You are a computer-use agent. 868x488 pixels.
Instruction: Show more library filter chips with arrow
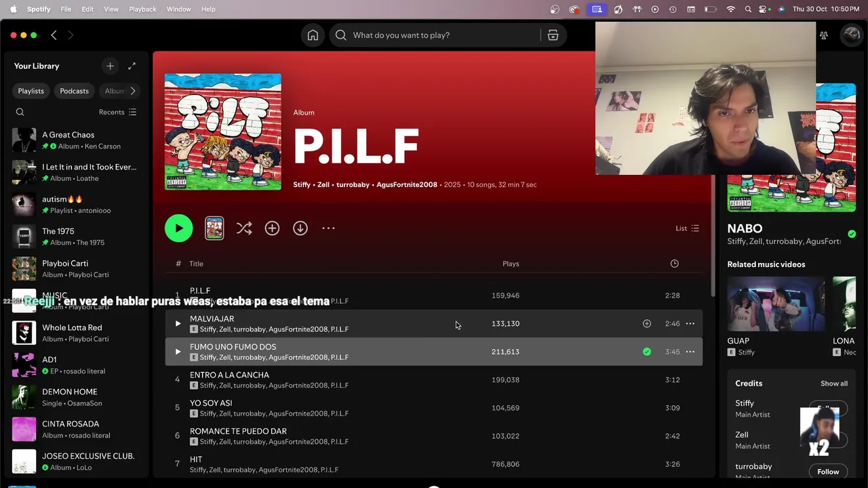pos(133,91)
